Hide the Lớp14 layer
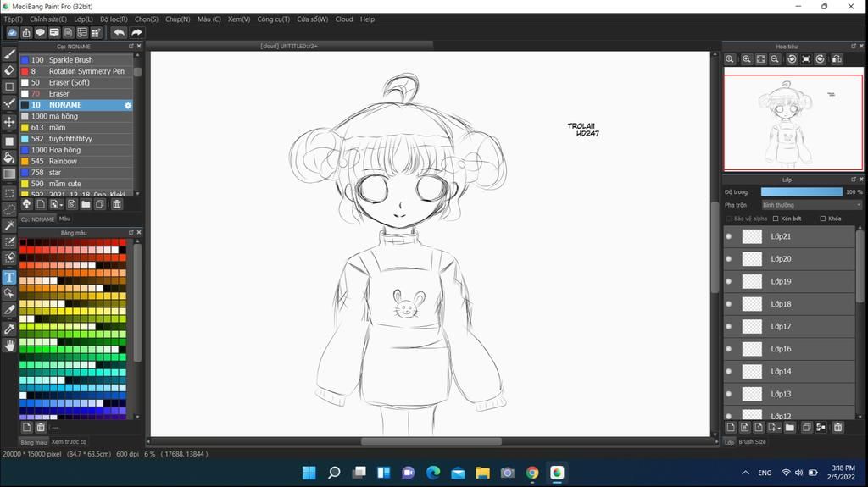This screenshot has height=487, width=868. (x=729, y=371)
